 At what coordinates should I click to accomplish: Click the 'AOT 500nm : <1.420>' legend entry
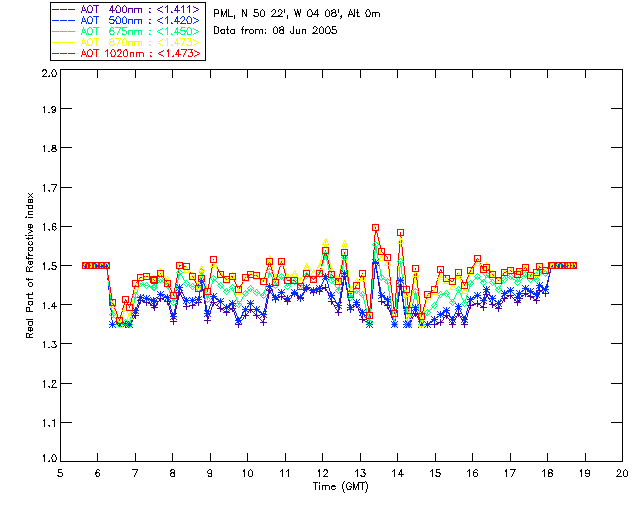point(126,20)
